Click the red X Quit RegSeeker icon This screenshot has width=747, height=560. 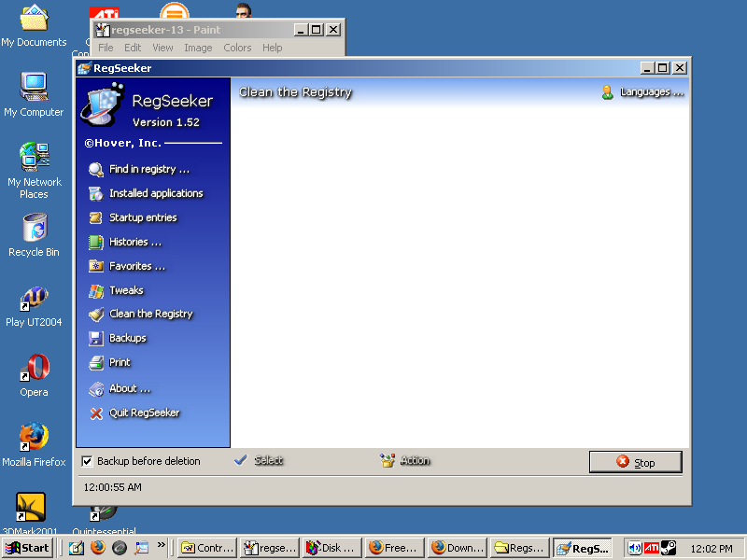point(95,413)
